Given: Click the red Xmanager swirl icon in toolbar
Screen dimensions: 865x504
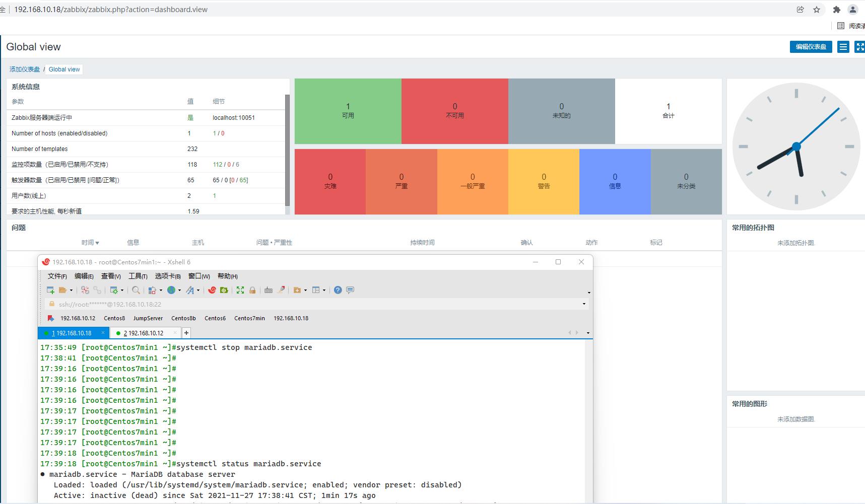Looking at the screenshot, I should (212, 290).
